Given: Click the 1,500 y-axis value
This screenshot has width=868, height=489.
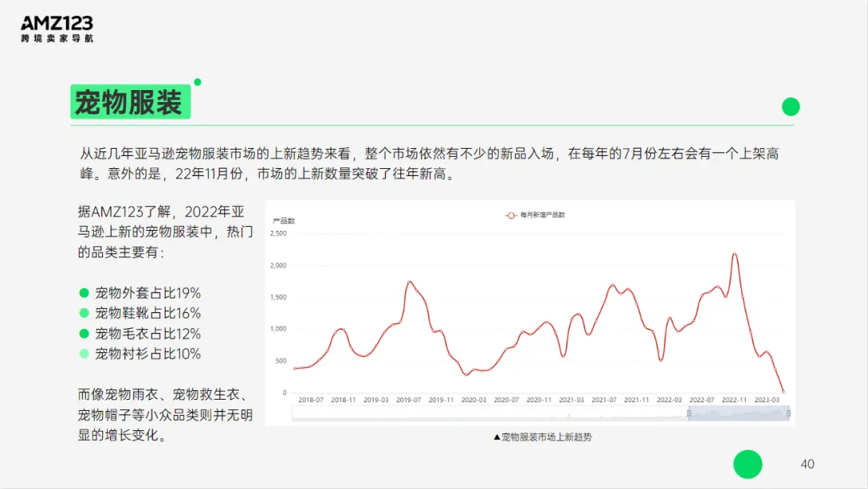Looking at the screenshot, I should coord(278,298).
